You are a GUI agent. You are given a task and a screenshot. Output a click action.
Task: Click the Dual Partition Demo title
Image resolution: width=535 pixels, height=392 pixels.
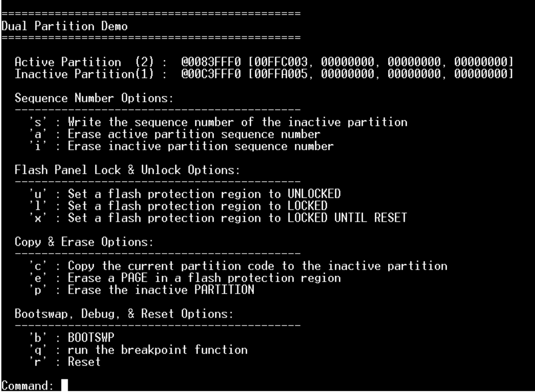tap(66, 26)
